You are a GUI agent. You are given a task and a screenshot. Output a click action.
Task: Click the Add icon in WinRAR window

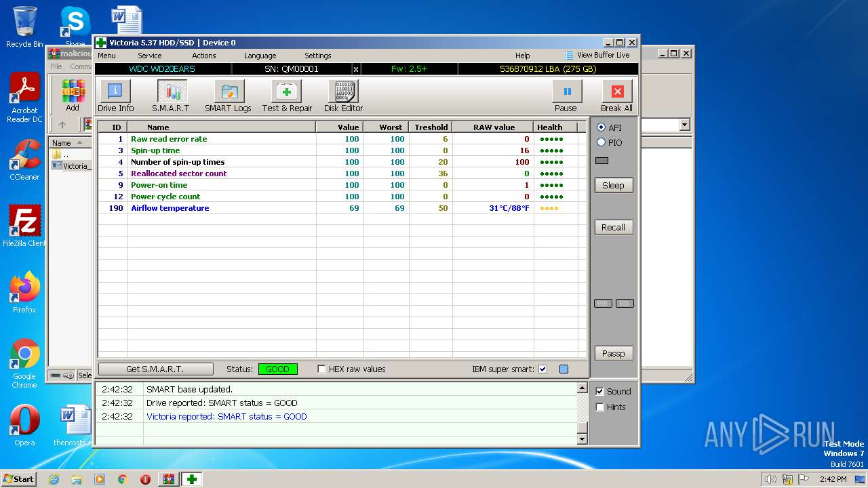(73, 96)
